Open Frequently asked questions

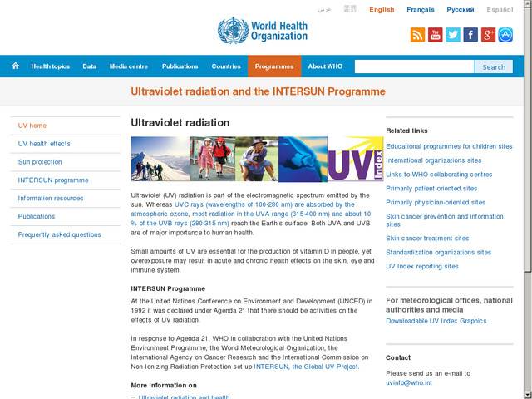point(59,234)
